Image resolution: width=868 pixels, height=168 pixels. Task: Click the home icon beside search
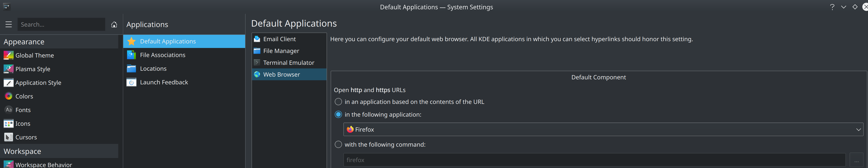114,24
